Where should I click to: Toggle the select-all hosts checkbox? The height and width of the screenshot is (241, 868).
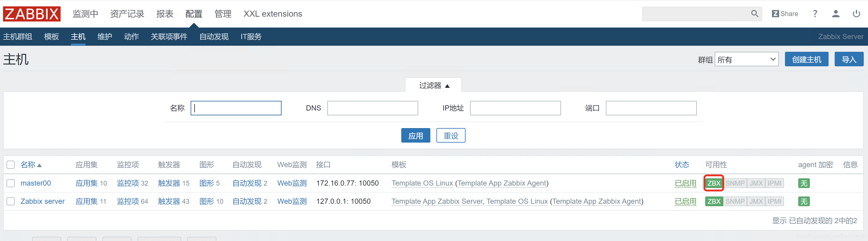(x=11, y=165)
